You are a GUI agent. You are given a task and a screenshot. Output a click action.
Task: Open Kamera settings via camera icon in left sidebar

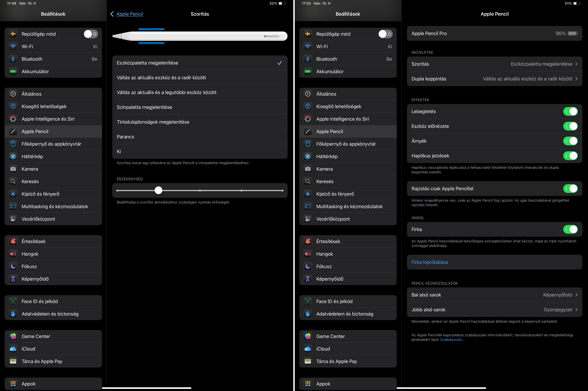point(13,169)
